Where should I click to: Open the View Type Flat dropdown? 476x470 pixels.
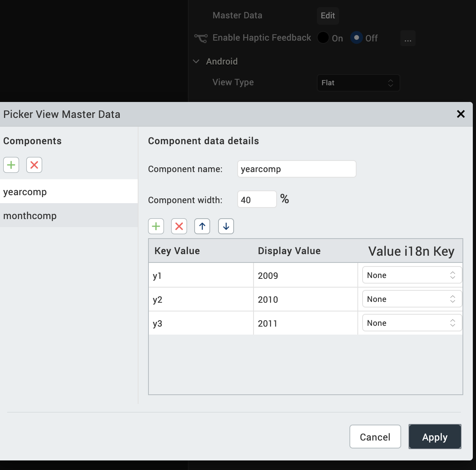pyautogui.click(x=358, y=83)
